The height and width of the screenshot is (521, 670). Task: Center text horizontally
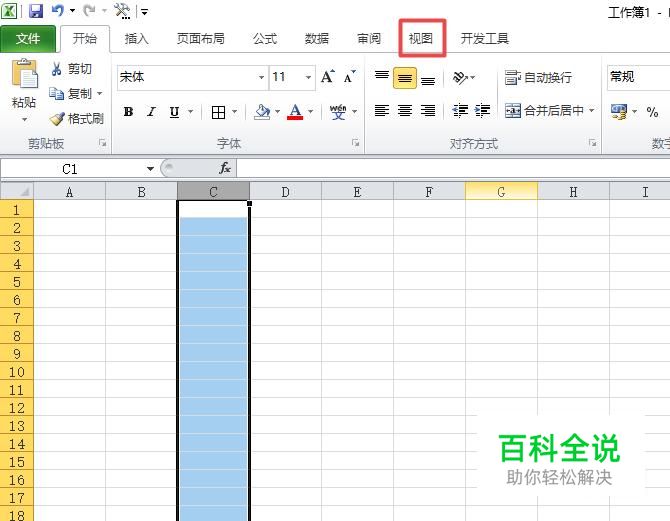[405, 111]
